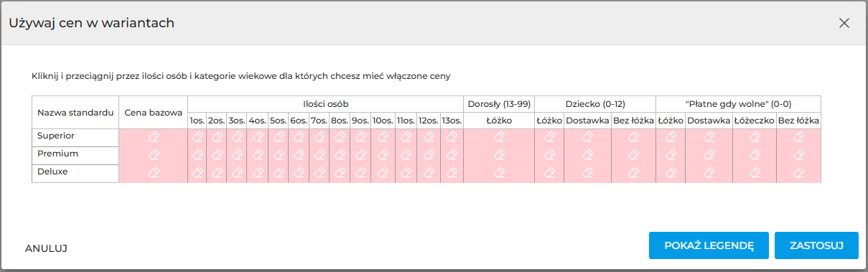The width and height of the screenshot is (868, 272).
Task: Click Dziecko Bez łóżka column header
Action: 633,121
